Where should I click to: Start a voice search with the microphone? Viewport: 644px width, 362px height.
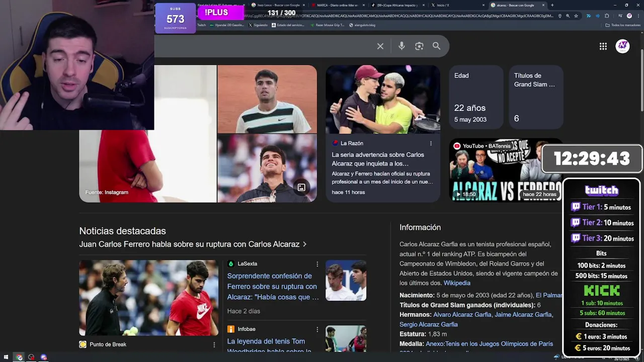click(401, 46)
